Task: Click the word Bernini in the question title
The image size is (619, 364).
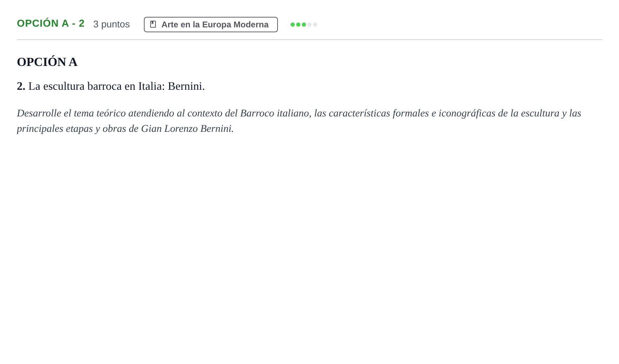Action: point(186,86)
